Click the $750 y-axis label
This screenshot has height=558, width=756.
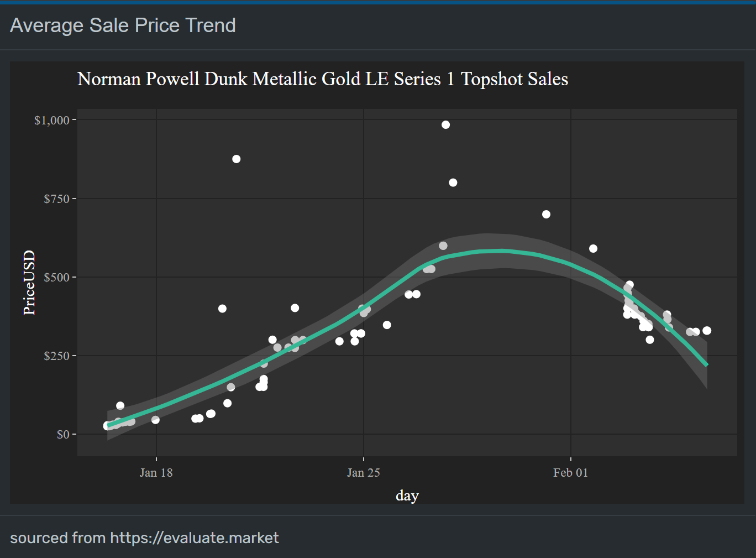pos(56,199)
